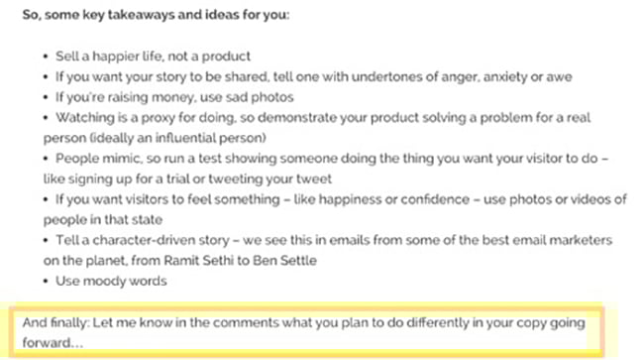This screenshot has width=644, height=360.
Task: Click the bullet about anger, anxiety or awe
Action: pos(314,76)
